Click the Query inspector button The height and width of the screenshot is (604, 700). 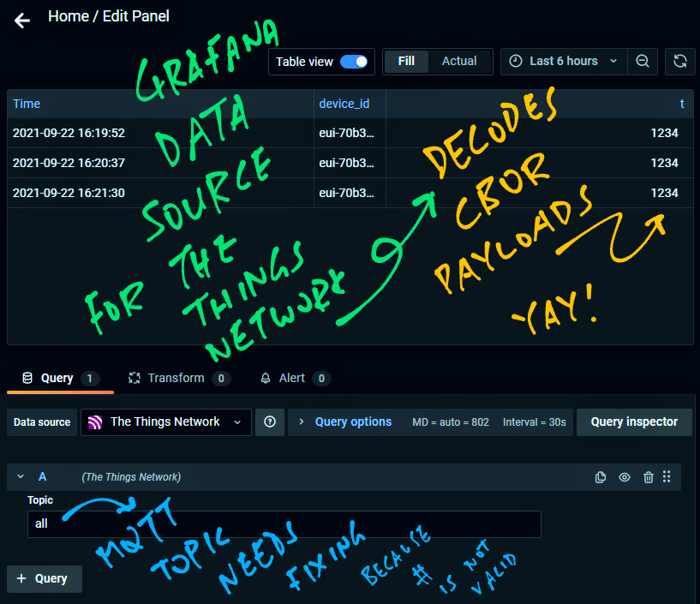(x=634, y=422)
